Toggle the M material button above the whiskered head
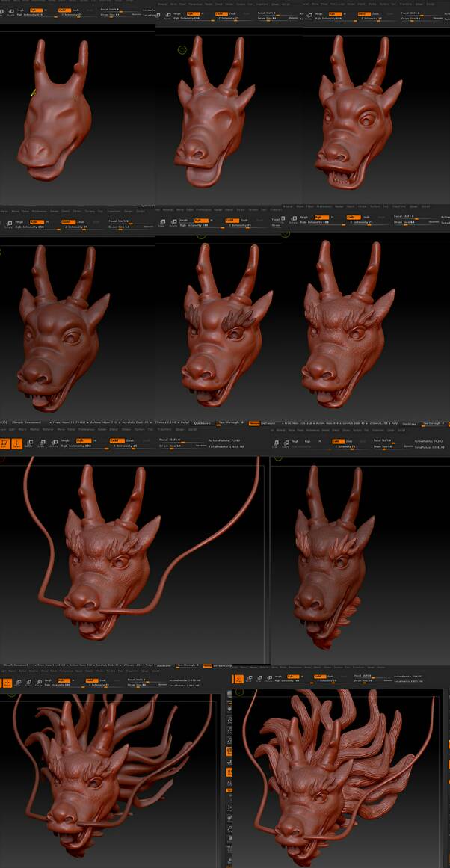The height and width of the screenshot is (868, 450). (95, 440)
